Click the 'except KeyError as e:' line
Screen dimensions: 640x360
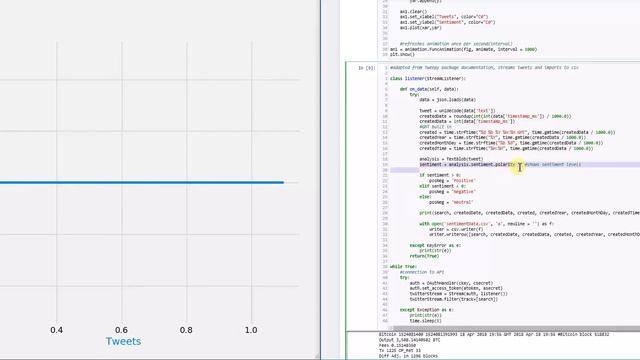435,245
